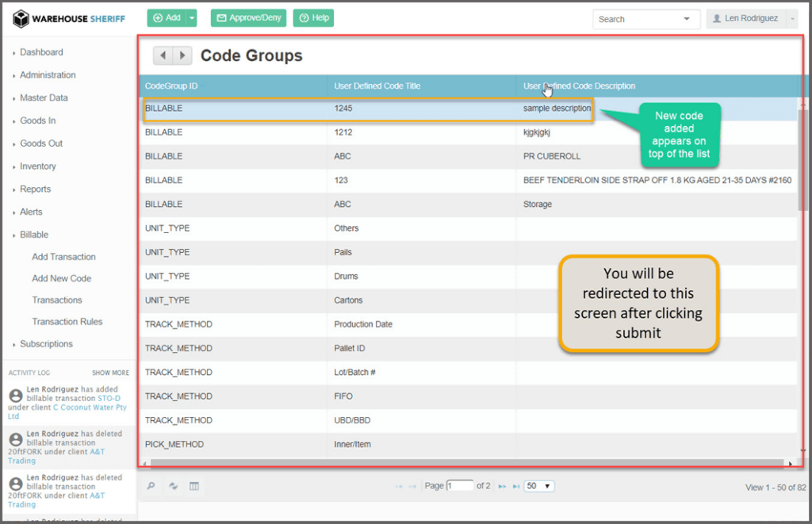Go to the next page of results
Viewport: 812px width, 524px height.
click(502, 486)
